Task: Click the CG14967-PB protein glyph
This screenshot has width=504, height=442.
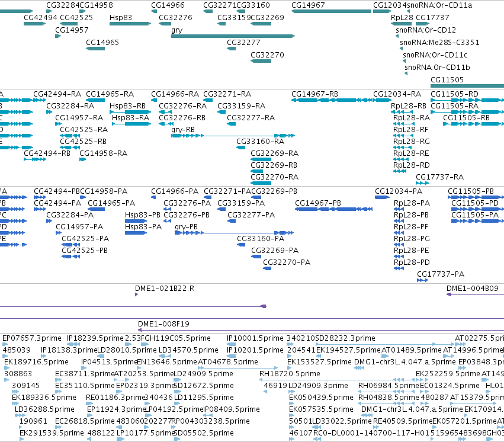Action: point(333,209)
